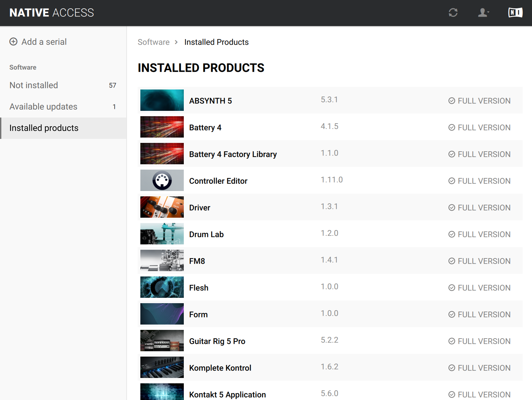Click the Driver full version checkmark icon

point(452,208)
